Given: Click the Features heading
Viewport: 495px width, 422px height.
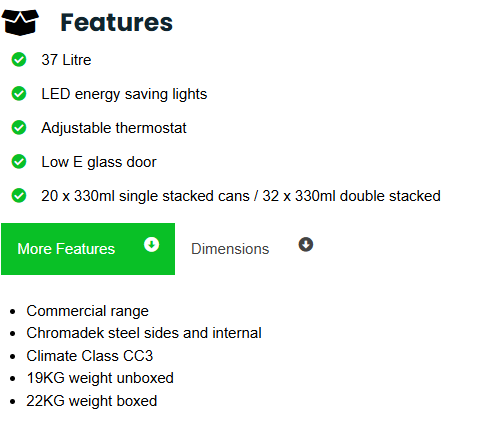Looking at the screenshot, I should (116, 23).
